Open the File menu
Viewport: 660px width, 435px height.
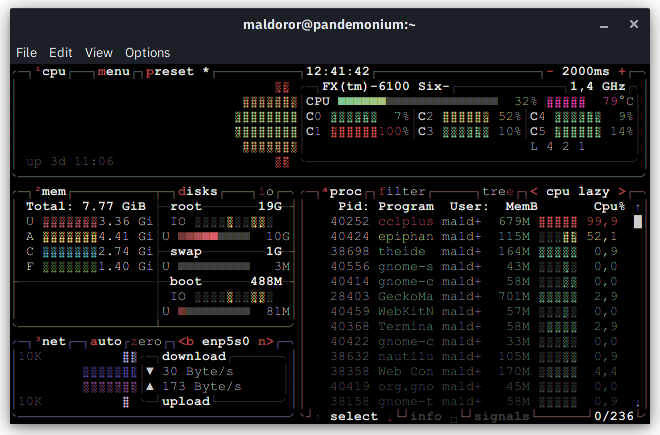click(26, 52)
